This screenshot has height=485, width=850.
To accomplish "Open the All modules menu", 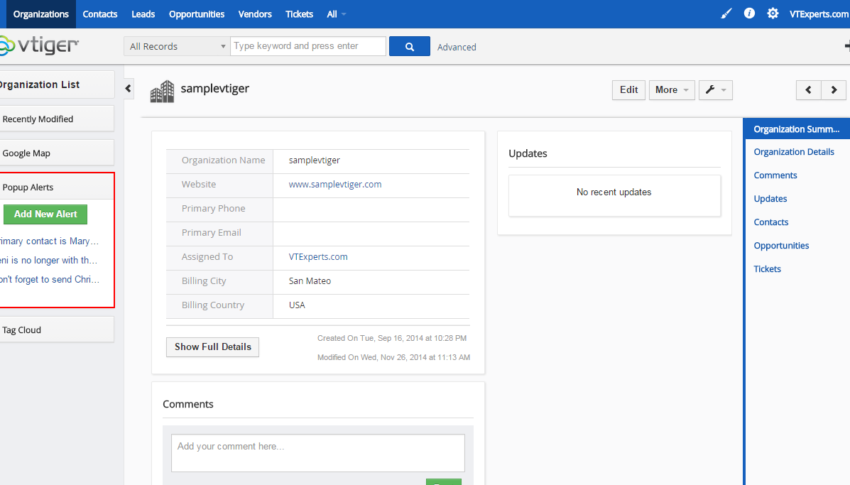I will pyautogui.click(x=336, y=14).
